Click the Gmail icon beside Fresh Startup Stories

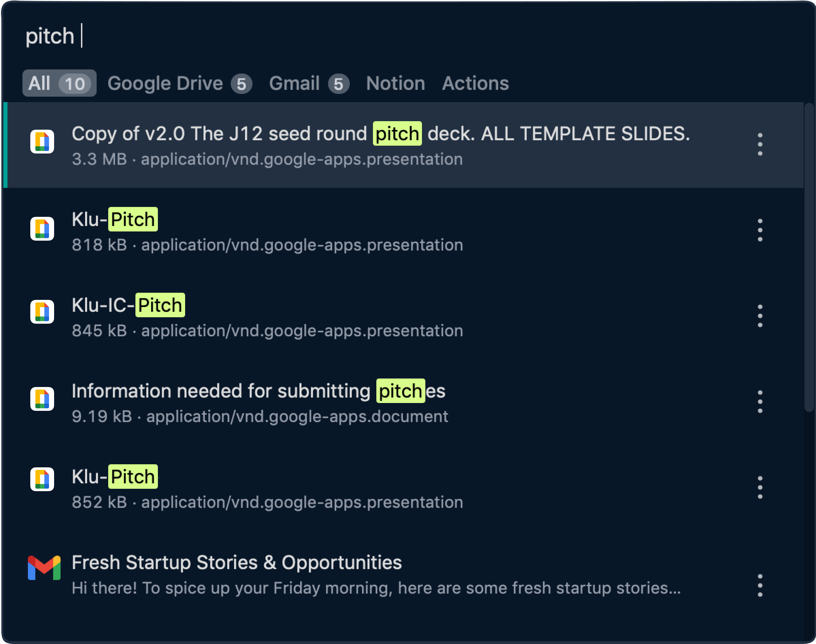44,568
